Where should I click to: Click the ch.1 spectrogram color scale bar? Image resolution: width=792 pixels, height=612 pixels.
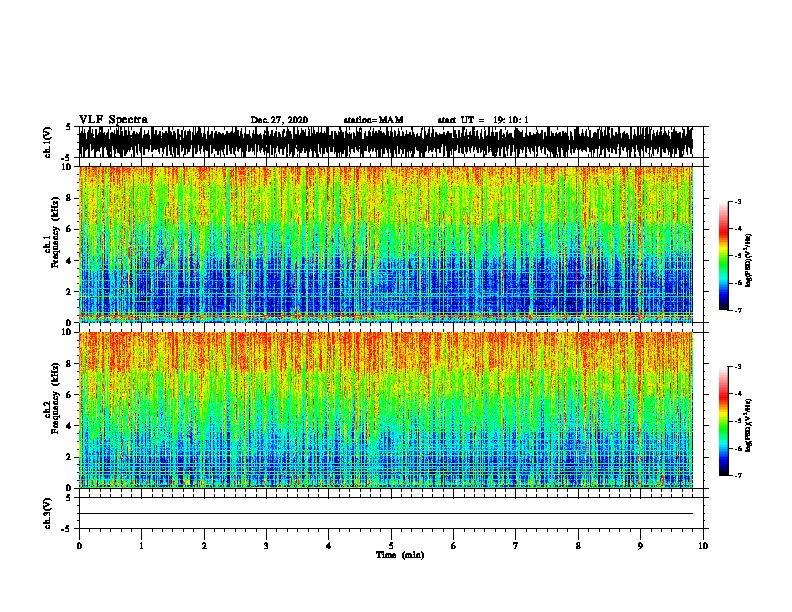[x=724, y=256]
